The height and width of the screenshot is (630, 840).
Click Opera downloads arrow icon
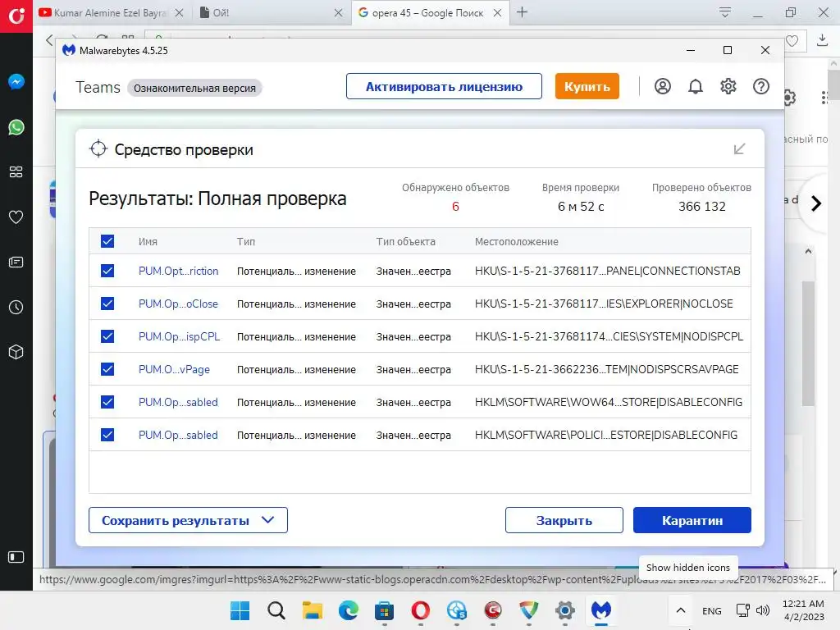click(822, 40)
